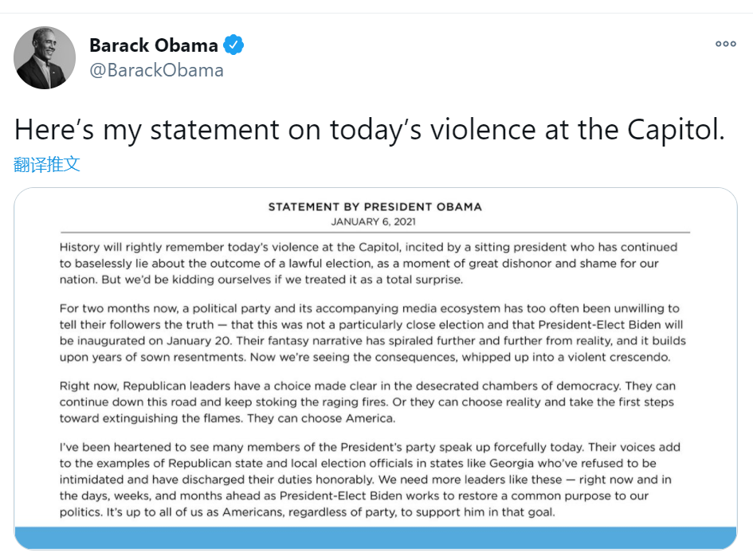The height and width of the screenshot is (560, 753).
Task: Click the 翻译推文 translate tweet link
Action: 47,165
